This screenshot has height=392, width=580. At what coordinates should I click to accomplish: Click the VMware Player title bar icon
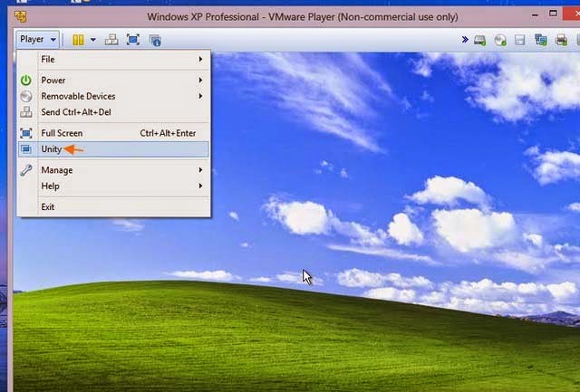pos(21,16)
